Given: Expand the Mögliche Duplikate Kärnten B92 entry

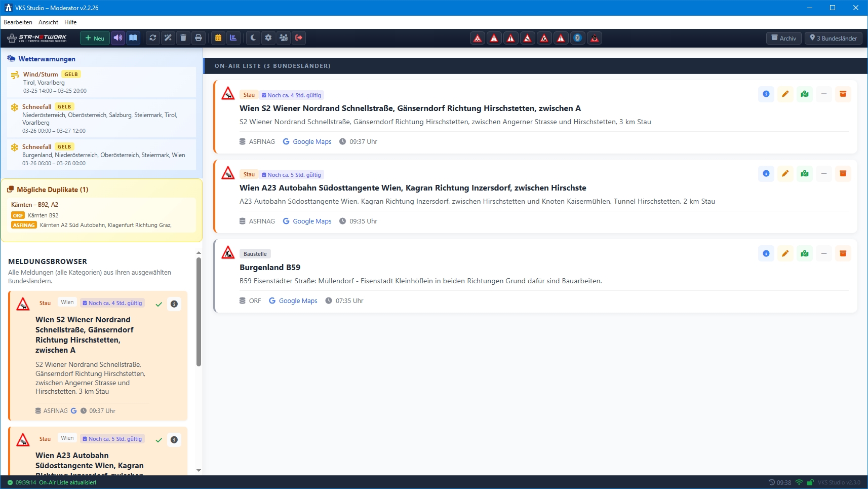Looking at the screenshot, I should (x=101, y=215).
